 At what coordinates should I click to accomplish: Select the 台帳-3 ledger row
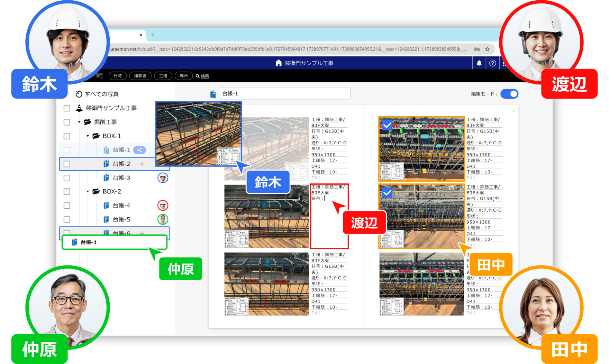tap(114, 178)
